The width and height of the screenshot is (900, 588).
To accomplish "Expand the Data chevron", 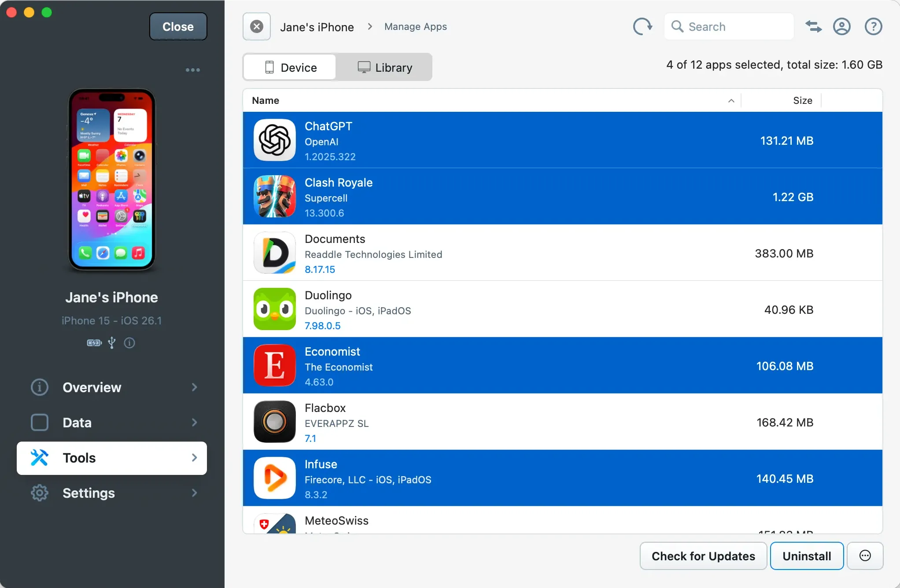I will tap(194, 423).
